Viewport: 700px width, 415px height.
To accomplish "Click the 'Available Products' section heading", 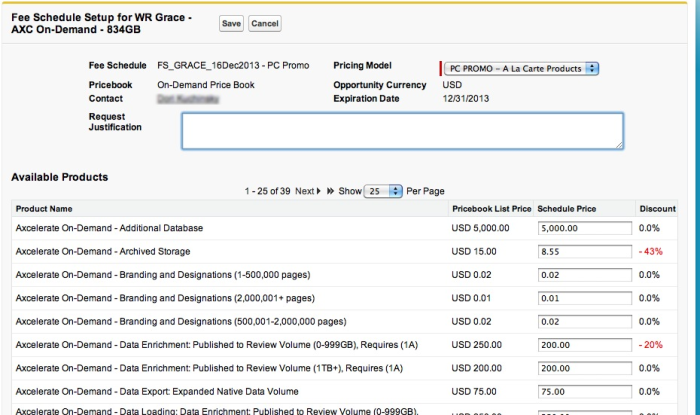I will [60, 177].
